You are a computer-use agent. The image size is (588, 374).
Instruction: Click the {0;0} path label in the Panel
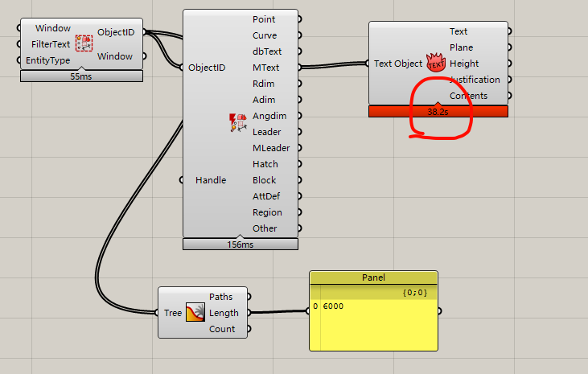415,292
